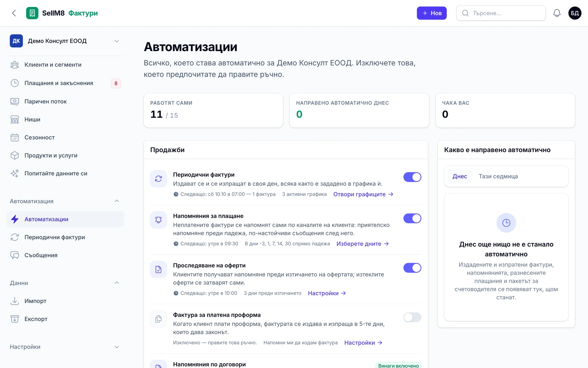Click the back arrow icon

click(x=14, y=13)
